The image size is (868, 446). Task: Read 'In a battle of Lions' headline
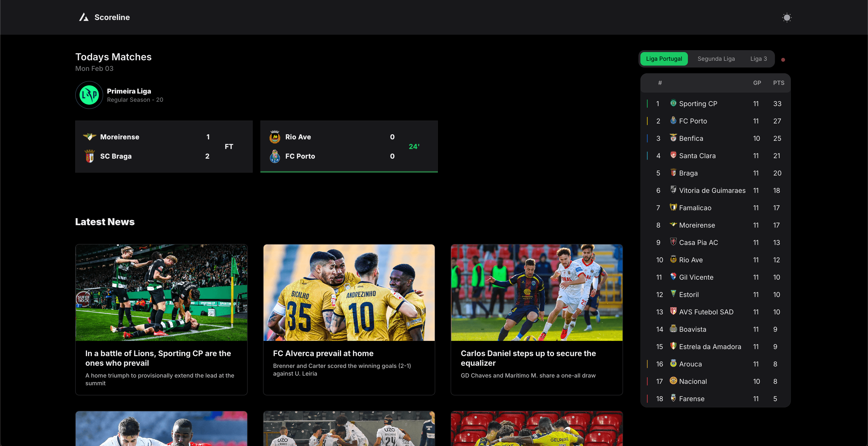click(158, 358)
